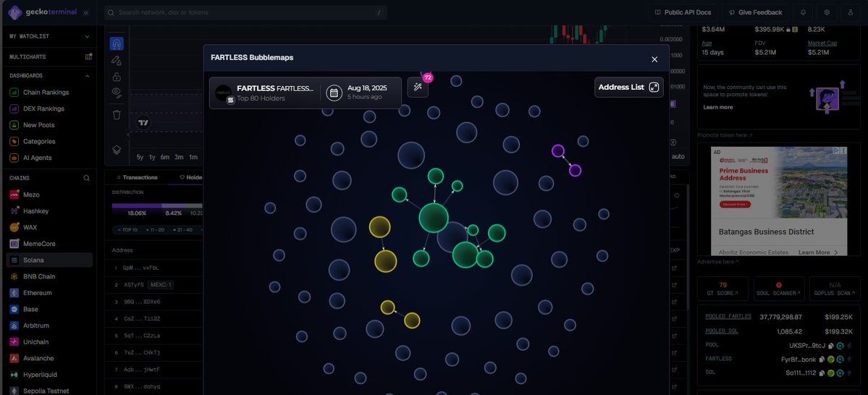868x395 pixels.
Task: Open the user profile icon
Action: coord(851,12)
